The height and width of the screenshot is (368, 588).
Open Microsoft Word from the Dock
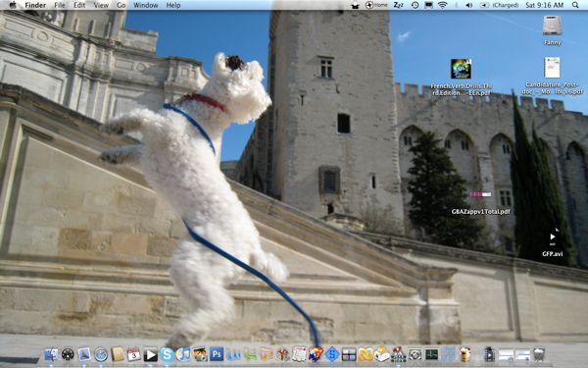[x=233, y=354]
